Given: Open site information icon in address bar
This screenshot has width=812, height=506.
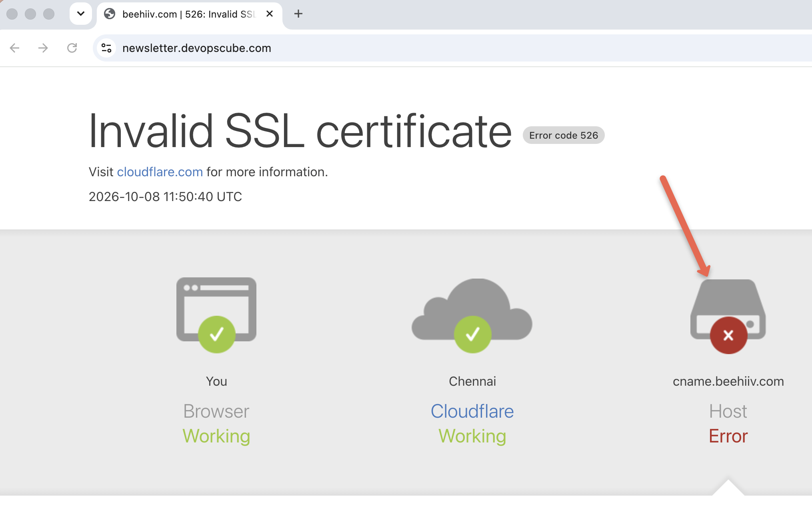Looking at the screenshot, I should point(106,48).
